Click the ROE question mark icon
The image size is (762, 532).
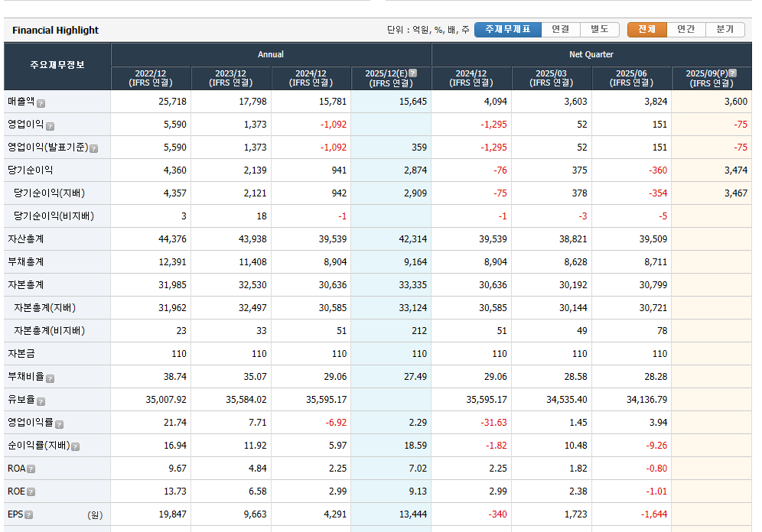(x=31, y=492)
